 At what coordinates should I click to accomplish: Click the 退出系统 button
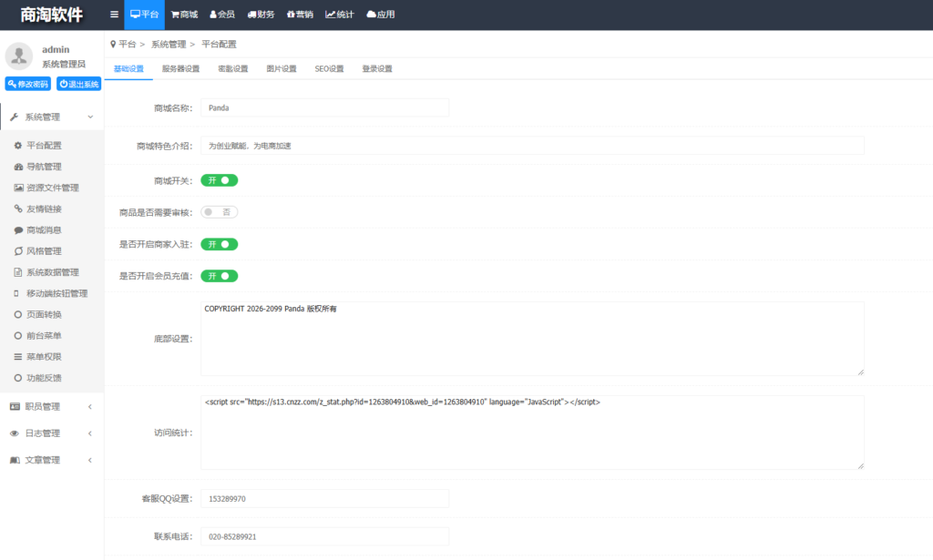pos(78,84)
